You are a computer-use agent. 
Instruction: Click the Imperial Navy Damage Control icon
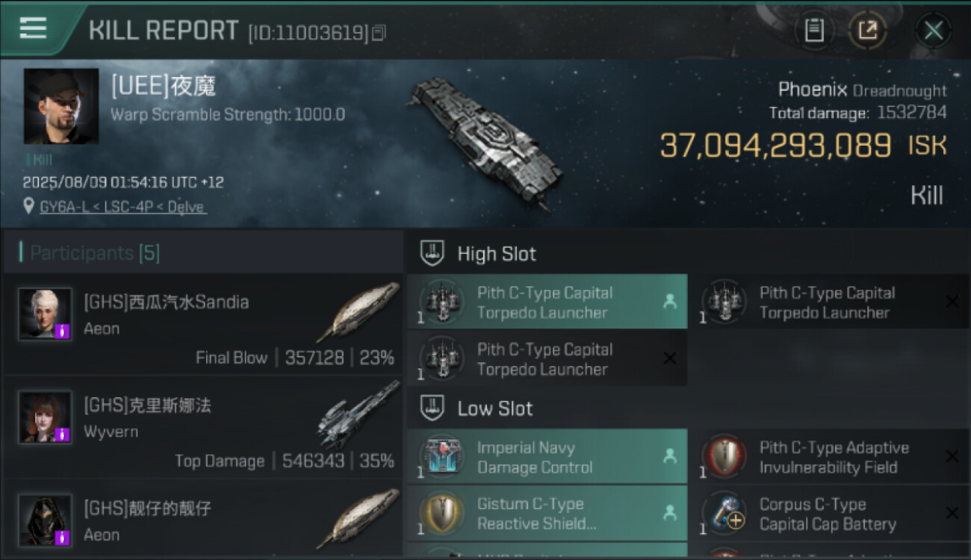(x=441, y=457)
